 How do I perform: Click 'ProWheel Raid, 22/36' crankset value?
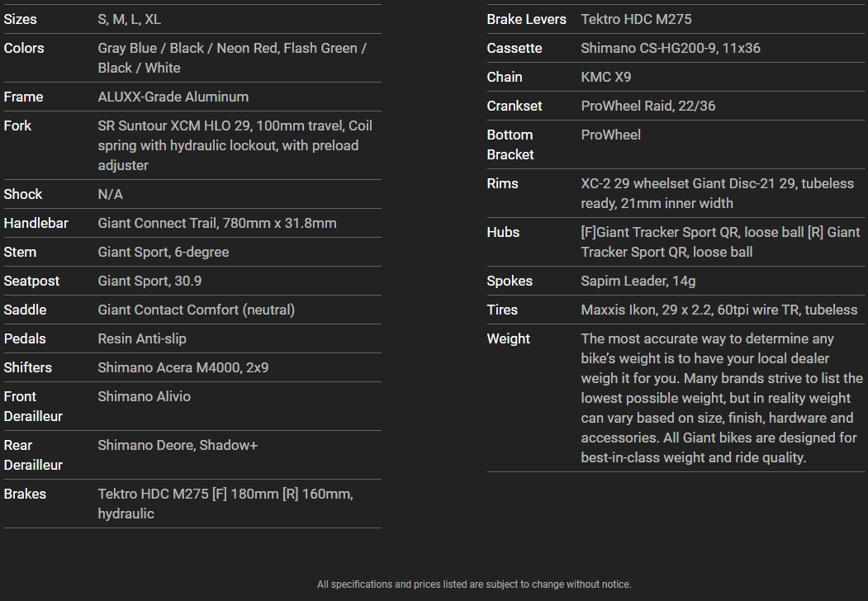[648, 106]
